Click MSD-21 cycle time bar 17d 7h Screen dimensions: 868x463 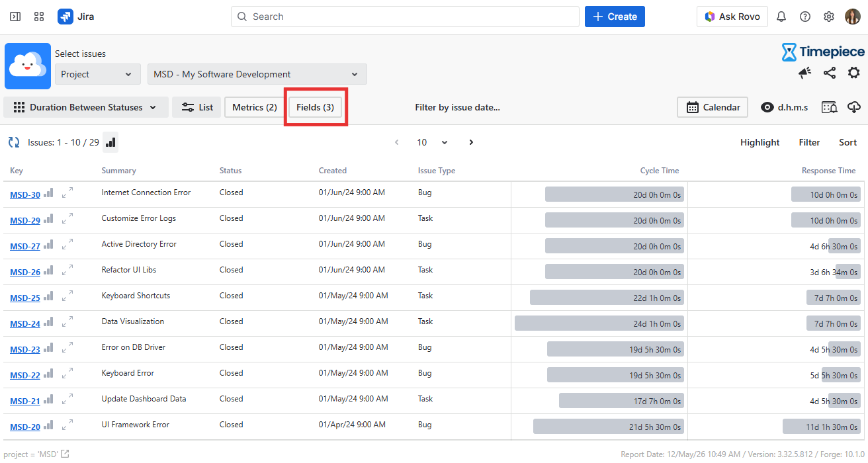tap(621, 401)
